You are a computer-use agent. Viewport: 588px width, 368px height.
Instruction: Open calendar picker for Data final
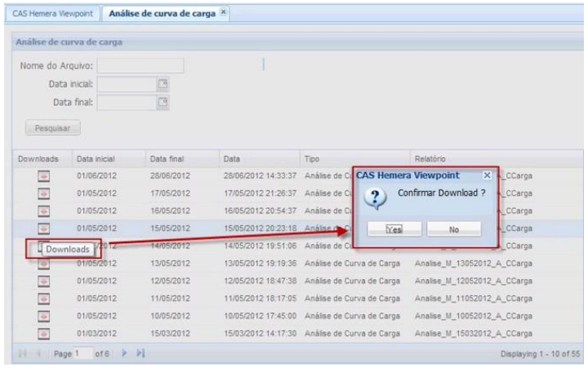click(162, 102)
